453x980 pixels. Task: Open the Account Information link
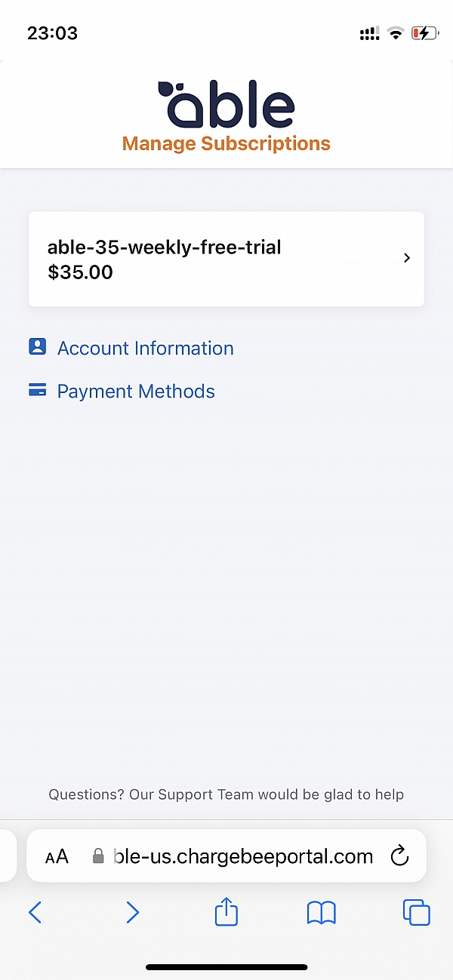click(145, 348)
